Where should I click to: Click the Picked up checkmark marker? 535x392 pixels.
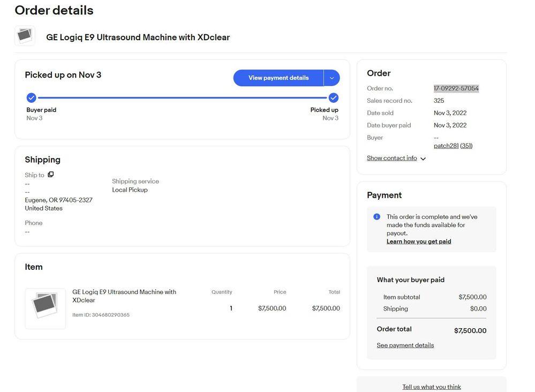pyautogui.click(x=333, y=98)
